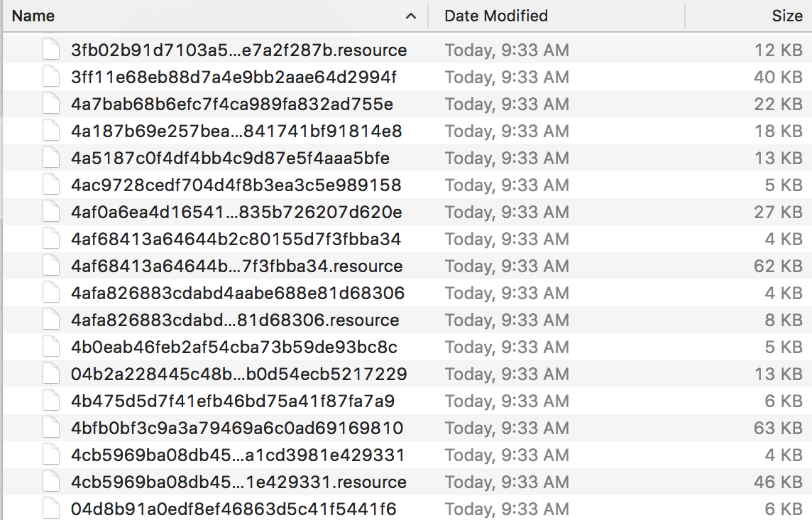Click file icon for 4bfb0bf3c9a3a79469a6c0ad69169810
The width and height of the screenshot is (812, 520).
[x=51, y=427]
